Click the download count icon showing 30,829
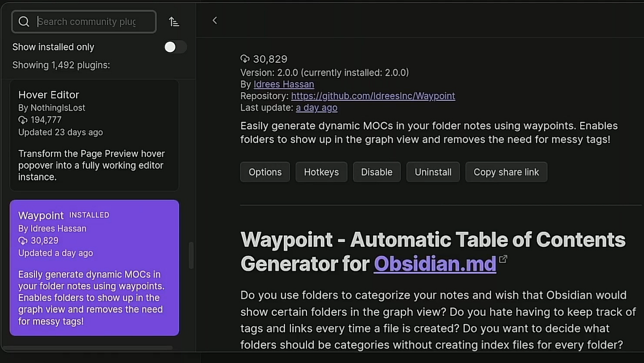 click(x=245, y=59)
